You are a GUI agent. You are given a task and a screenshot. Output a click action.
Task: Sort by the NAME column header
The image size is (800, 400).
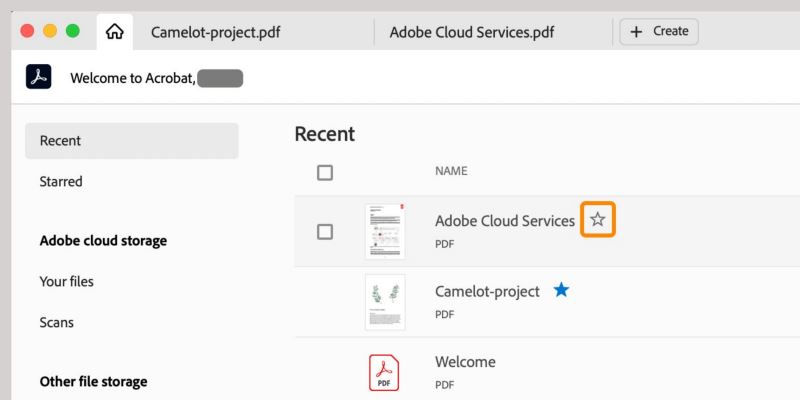coord(451,171)
